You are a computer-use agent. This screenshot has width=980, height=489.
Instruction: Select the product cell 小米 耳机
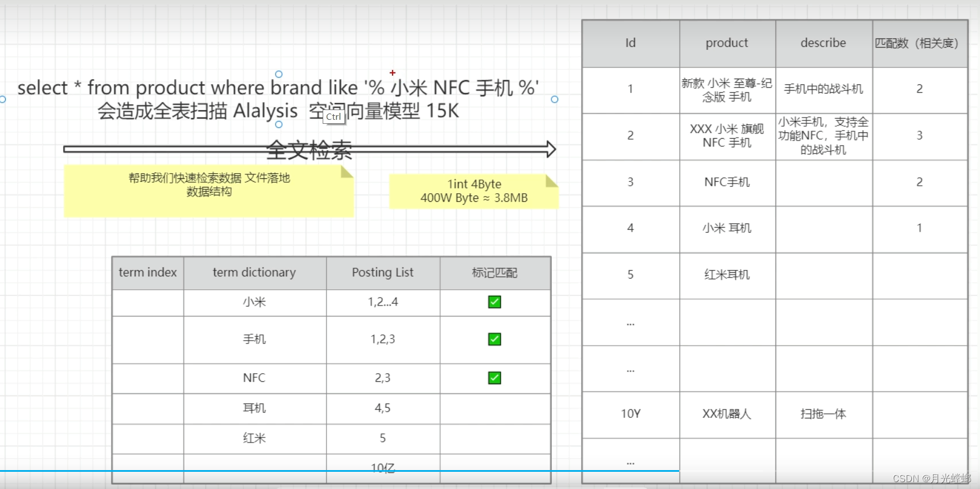pos(727,229)
